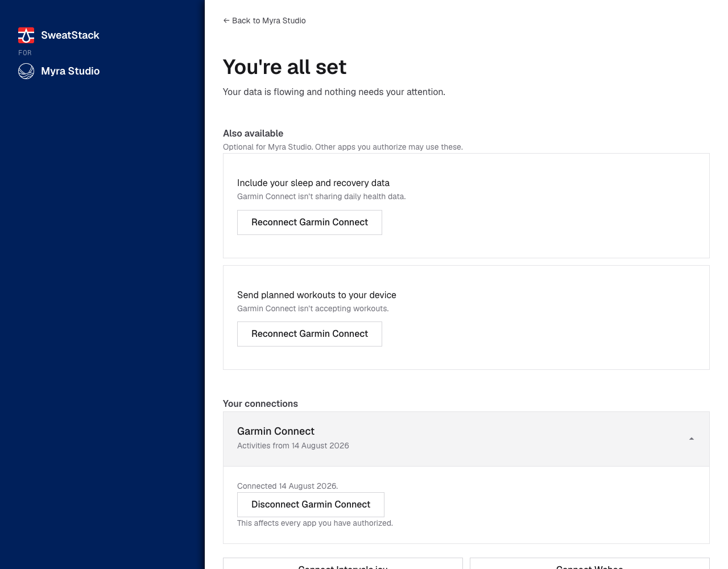Click "Garmin Connect isn't accepting workouts." text
Screen dimensions: 728x569
click(313, 308)
